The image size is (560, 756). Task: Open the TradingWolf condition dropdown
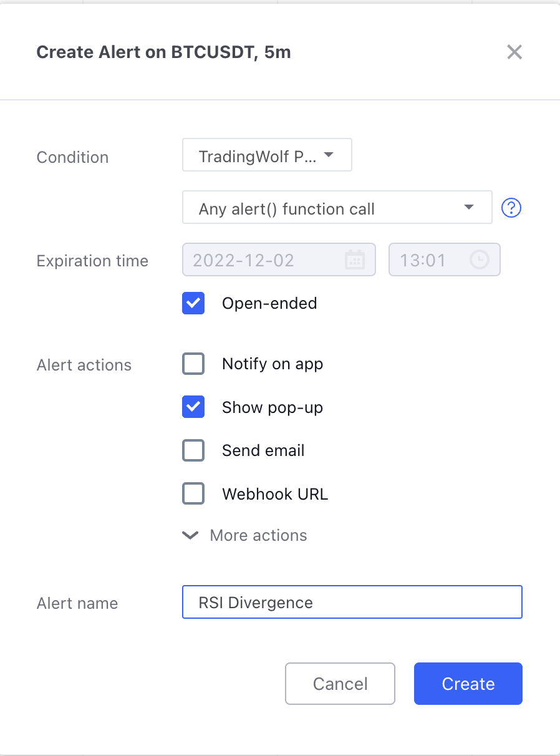click(x=267, y=155)
